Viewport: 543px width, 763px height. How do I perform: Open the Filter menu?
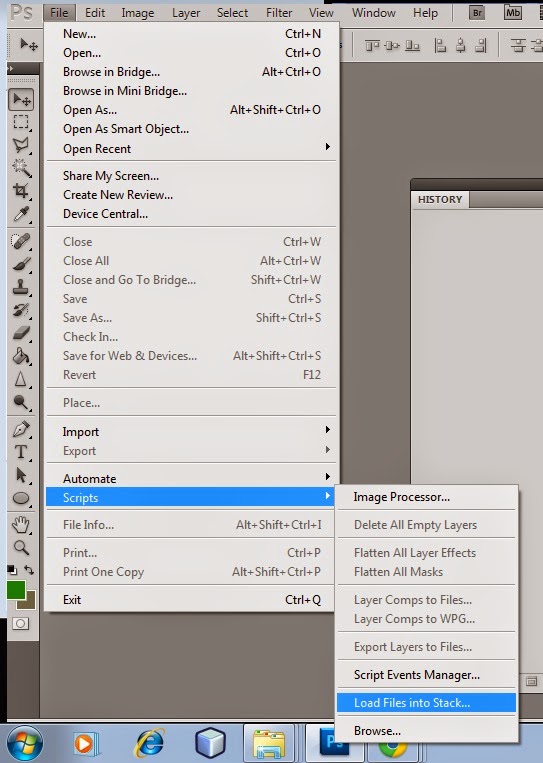pyautogui.click(x=279, y=13)
